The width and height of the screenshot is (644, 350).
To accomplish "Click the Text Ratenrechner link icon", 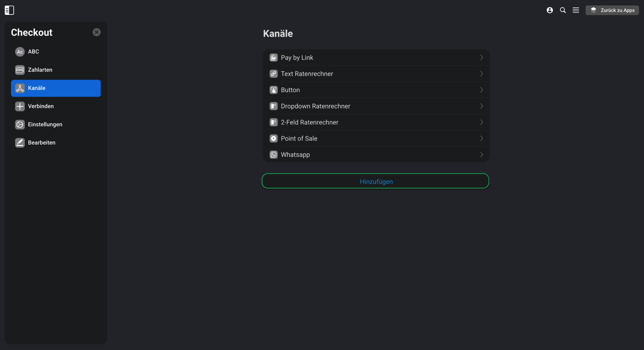I will tap(273, 74).
